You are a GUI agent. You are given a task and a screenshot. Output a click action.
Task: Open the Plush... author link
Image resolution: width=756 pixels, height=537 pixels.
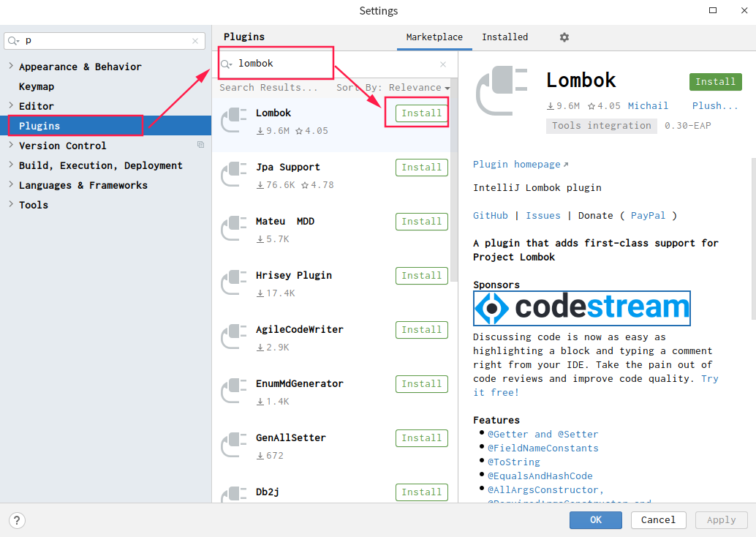point(715,105)
